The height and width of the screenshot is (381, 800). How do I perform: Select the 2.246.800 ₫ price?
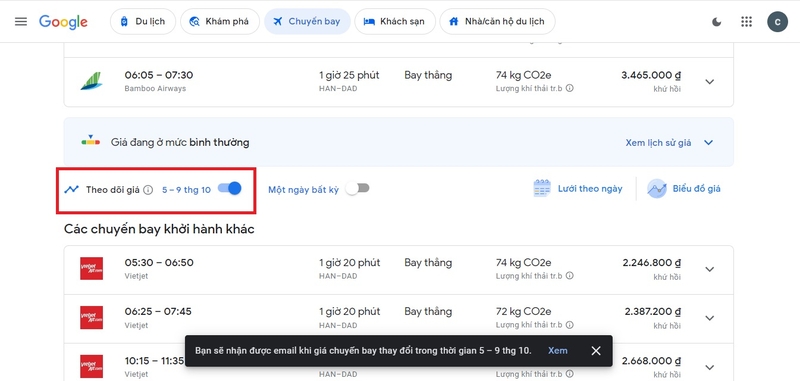pos(652,263)
